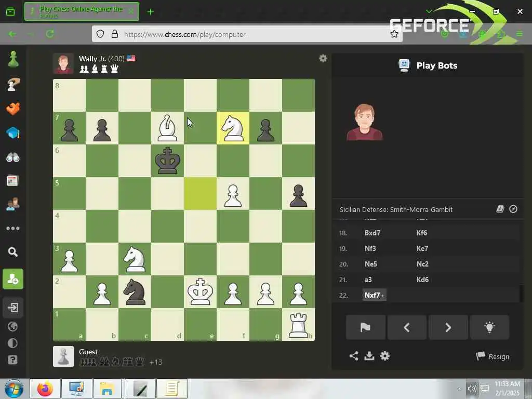532x399 pixels.
Task: Select black's move 20 Nc2
Action: 422,264
